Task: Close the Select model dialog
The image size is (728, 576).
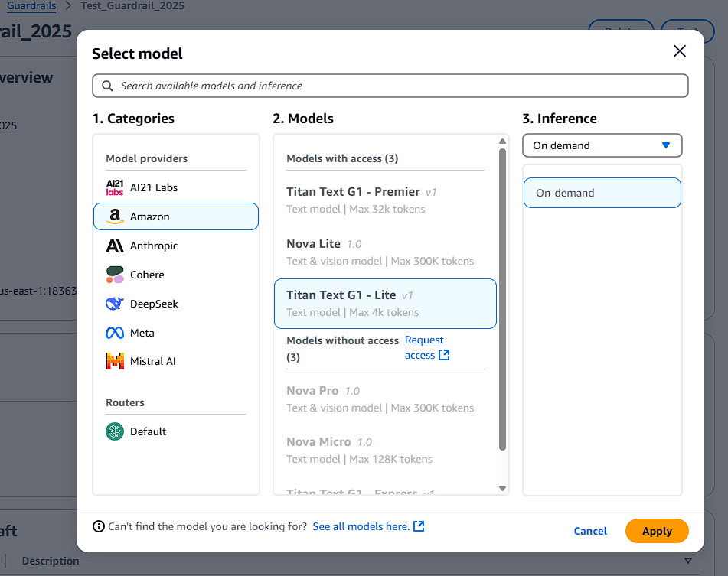Action: [x=680, y=51]
